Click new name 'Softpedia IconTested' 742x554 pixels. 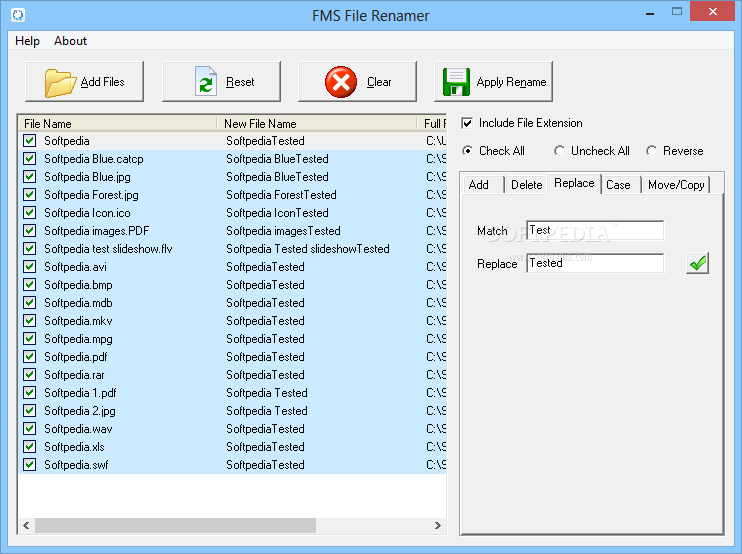[277, 213]
